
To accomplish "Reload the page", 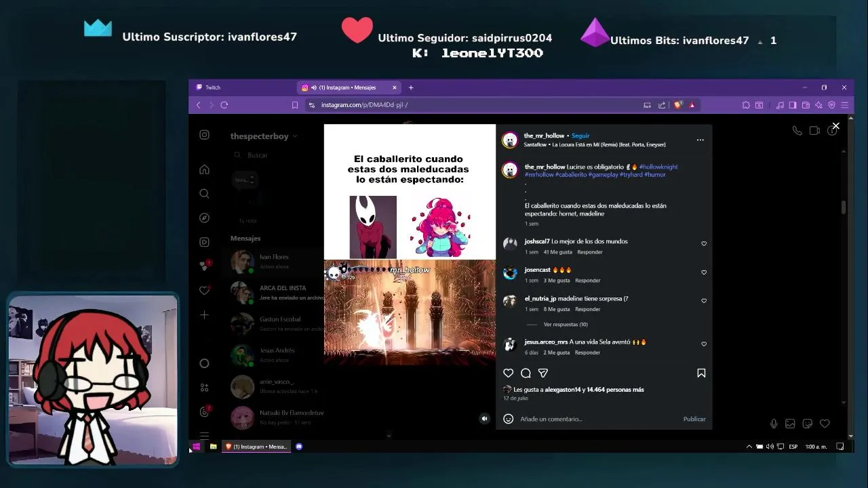I will (x=224, y=105).
